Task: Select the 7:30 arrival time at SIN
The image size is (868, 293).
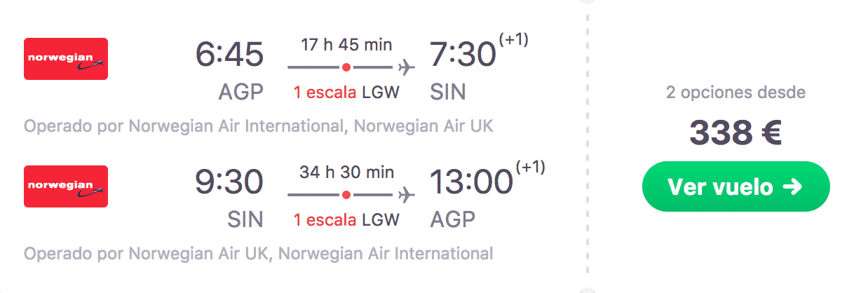Action: (463, 55)
